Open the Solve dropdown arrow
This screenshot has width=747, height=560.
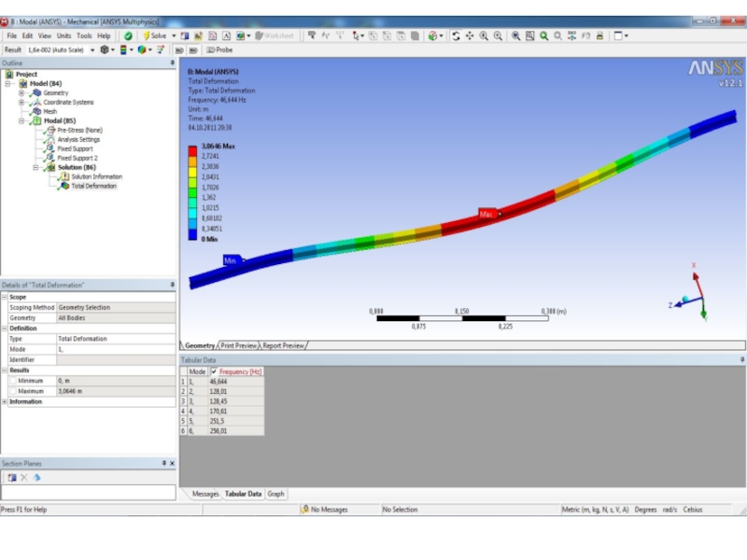(174, 35)
